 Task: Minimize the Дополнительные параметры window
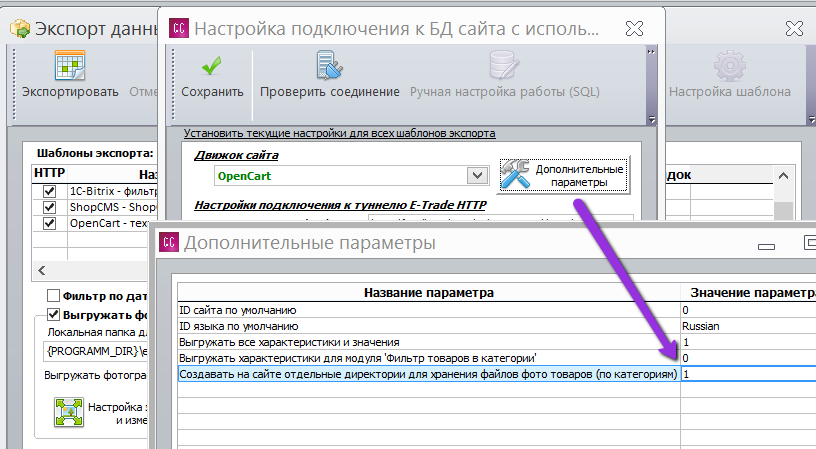point(766,246)
